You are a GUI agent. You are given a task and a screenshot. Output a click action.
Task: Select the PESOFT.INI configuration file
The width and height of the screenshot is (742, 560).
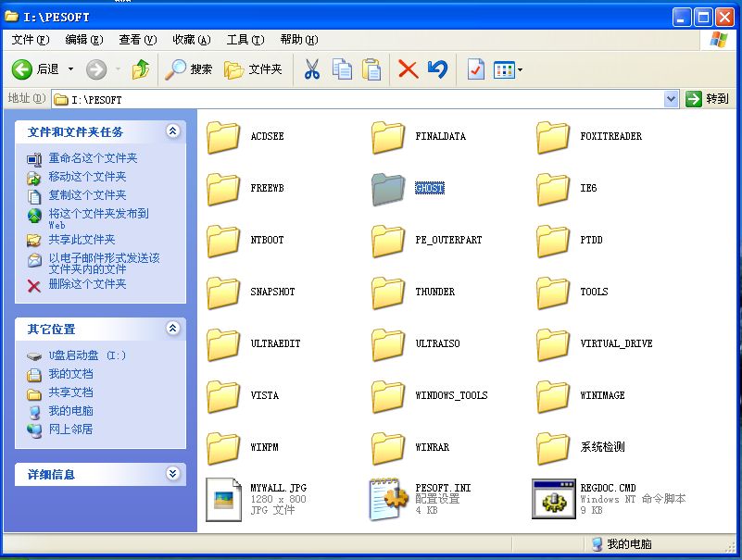click(388, 500)
